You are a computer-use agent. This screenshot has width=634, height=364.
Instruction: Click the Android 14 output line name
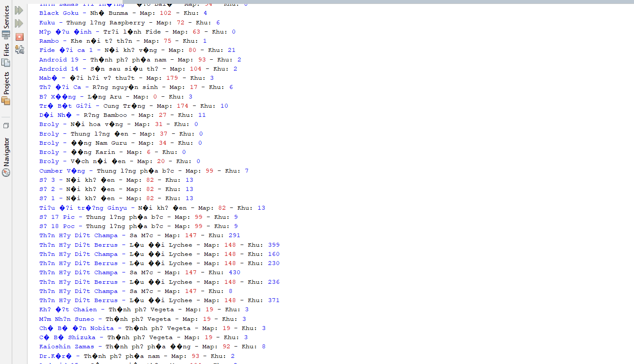pyautogui.click(x=59, y=69)
